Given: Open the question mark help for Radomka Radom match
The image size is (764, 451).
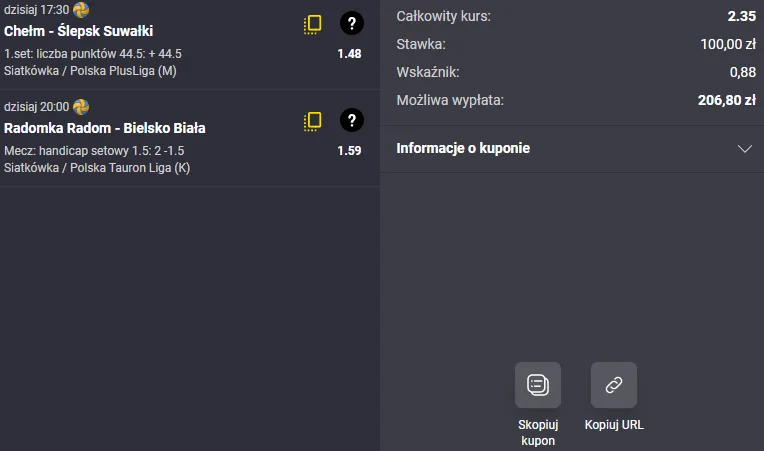Looking at the screenshot, I should [x=351, y=121].
